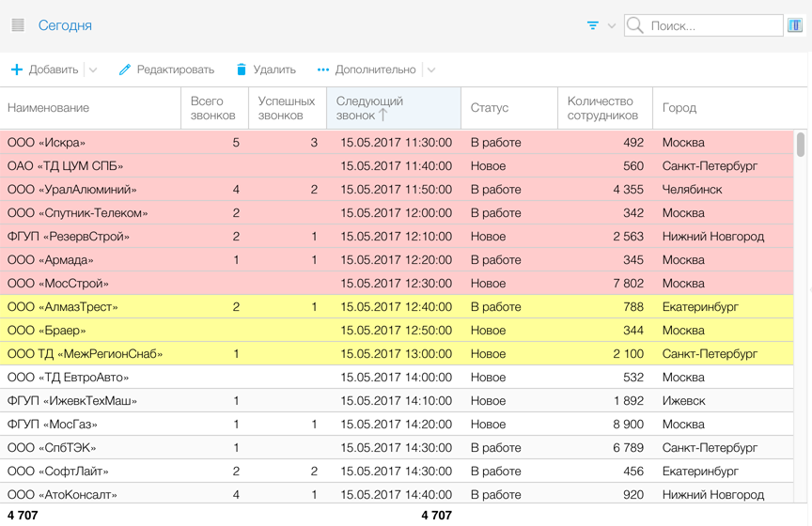Open the filter dropdown chevron

click(x=612, y=25)
